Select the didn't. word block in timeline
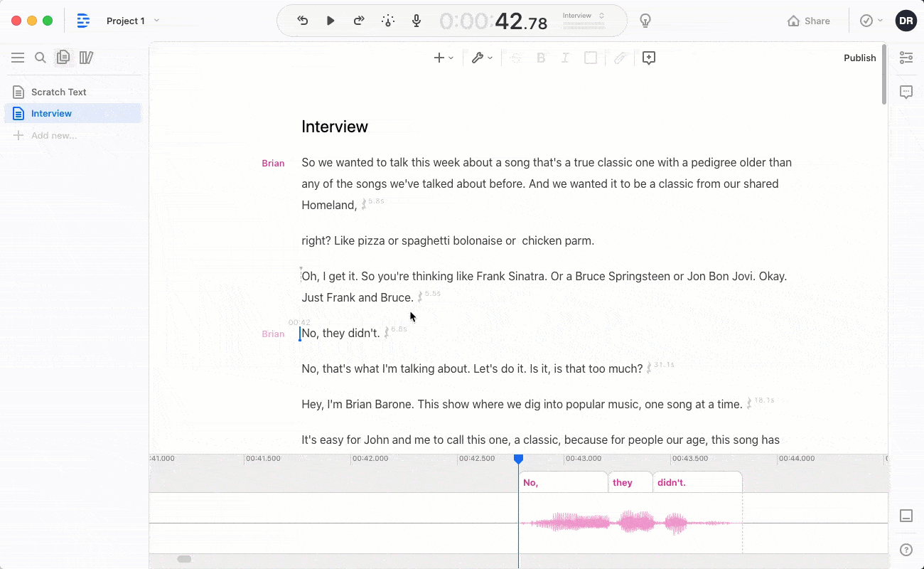This screenshot has height=569, width=924. point(697,482)
